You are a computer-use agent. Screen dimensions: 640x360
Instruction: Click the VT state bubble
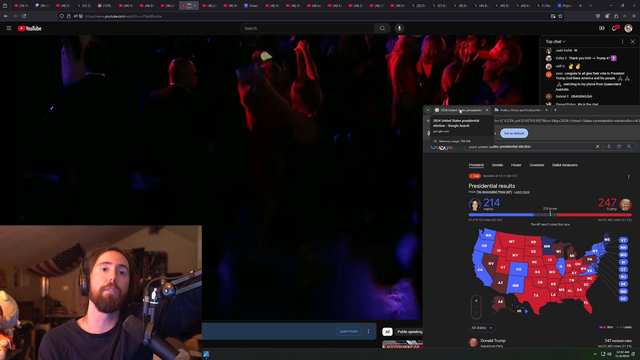coord(623,240)
